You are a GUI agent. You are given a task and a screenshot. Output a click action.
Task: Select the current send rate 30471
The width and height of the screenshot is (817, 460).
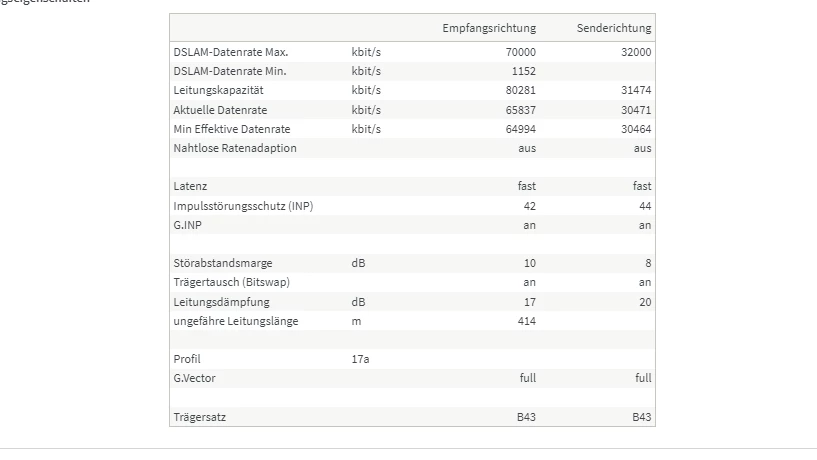point(635,109)
